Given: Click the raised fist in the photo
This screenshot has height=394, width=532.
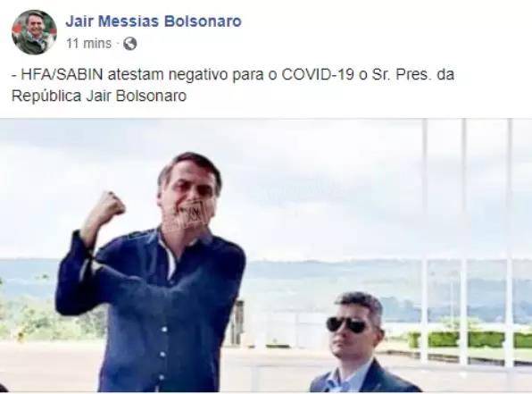Looking at the screenshot, I should pyautogui.click(x=111, y=205).
